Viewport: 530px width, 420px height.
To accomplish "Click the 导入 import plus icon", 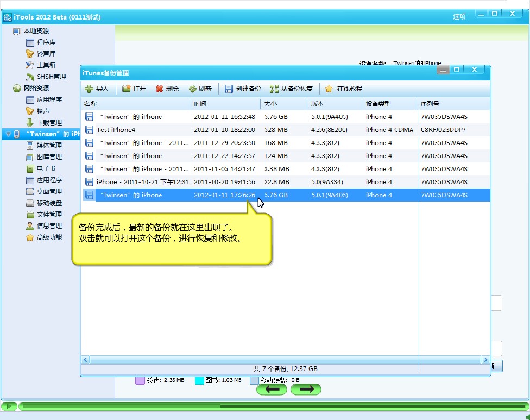I will [89, 89].
